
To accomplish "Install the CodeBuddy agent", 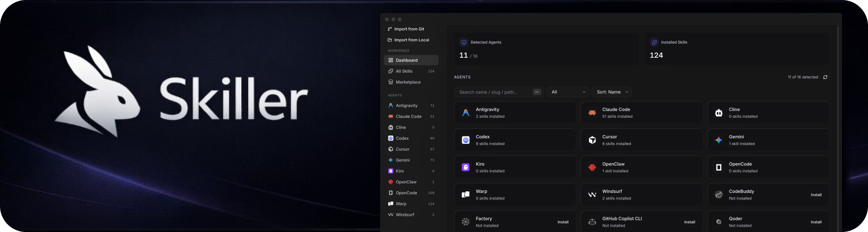I will point(816,195).
